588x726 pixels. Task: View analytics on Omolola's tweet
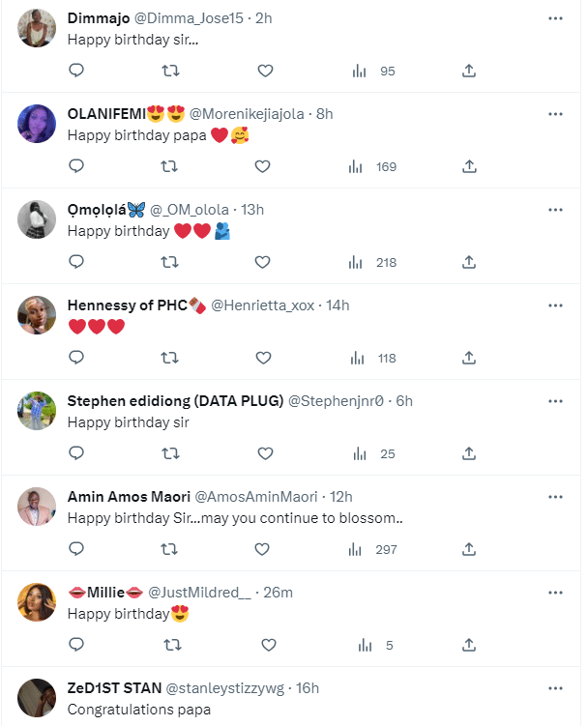[x=355, y=262]
